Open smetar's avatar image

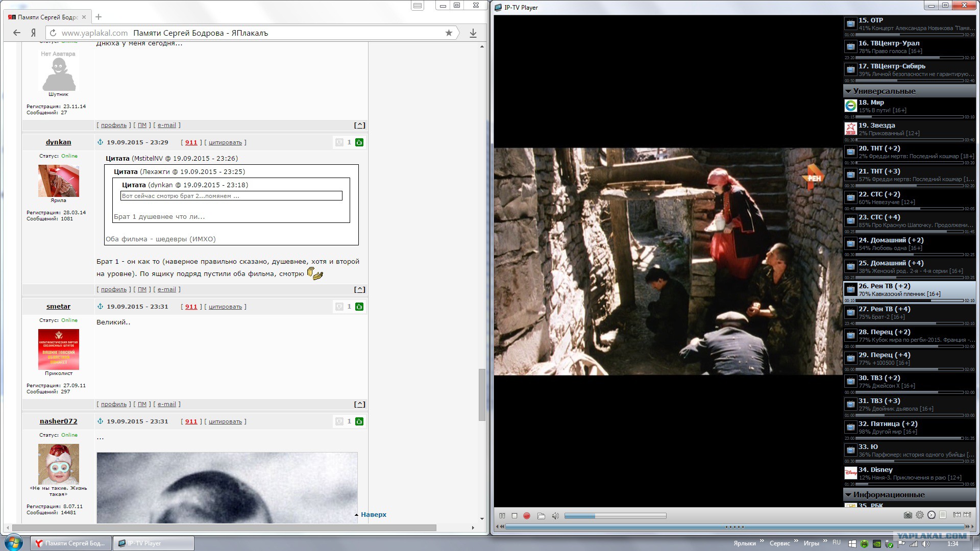click(59, 349)
